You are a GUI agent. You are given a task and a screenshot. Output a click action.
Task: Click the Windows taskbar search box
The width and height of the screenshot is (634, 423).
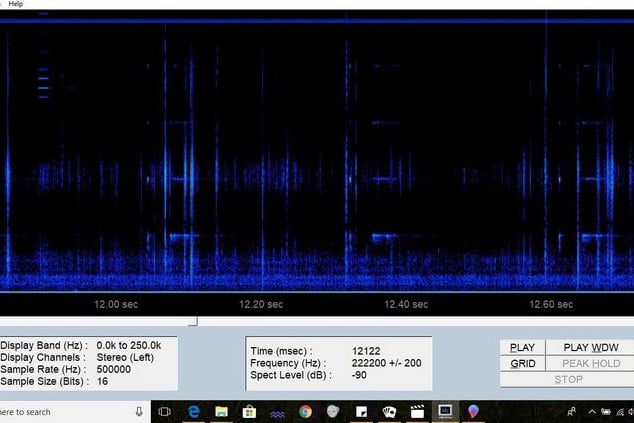click(x=73, y=412)
